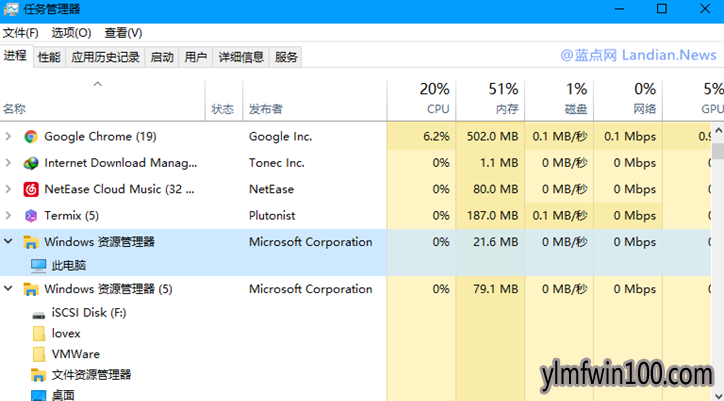
Task: Click the 6.2% CPU value
Action: [x=436, y=136]
